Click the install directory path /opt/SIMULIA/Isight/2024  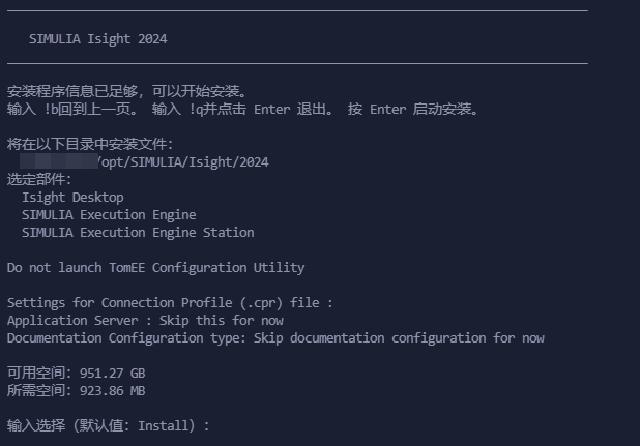(x=183, y=162)
